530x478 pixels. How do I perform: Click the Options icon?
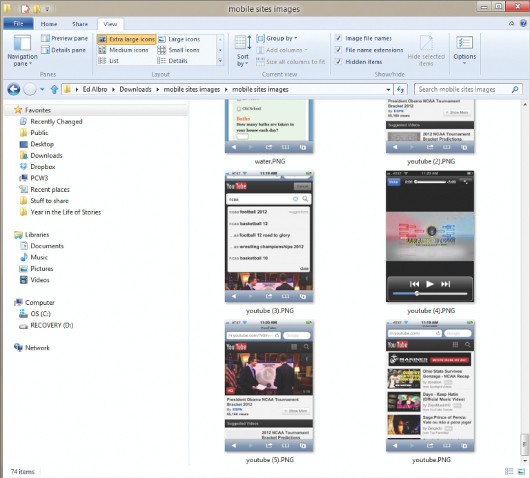coord(464,44)
